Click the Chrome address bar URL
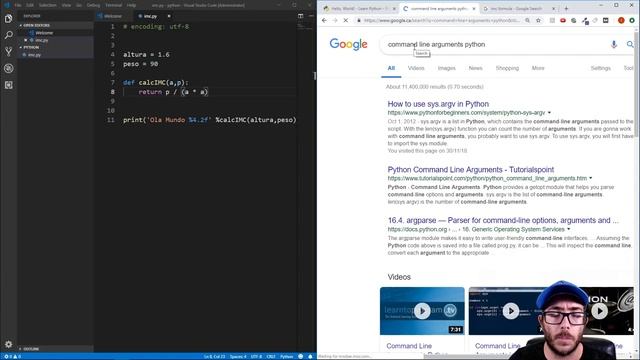 (x=441, y=20)
